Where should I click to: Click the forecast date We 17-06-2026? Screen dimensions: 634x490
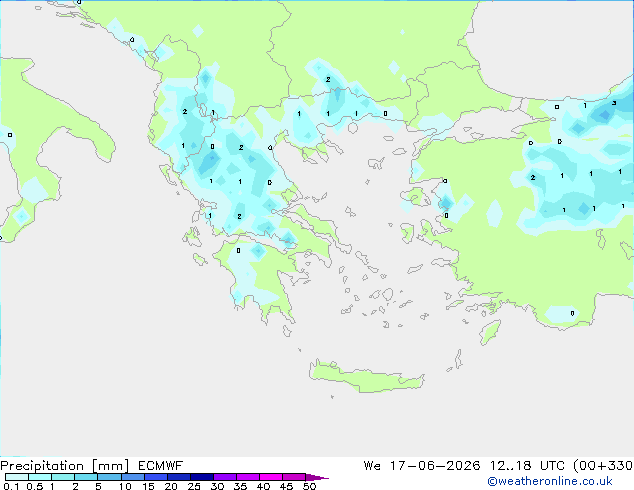422,466
